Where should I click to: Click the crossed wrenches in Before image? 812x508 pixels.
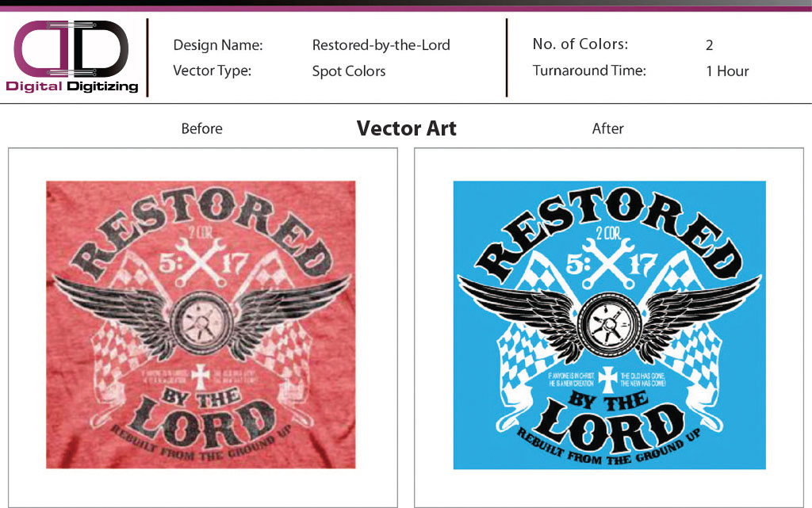click(x=201, y=262)
